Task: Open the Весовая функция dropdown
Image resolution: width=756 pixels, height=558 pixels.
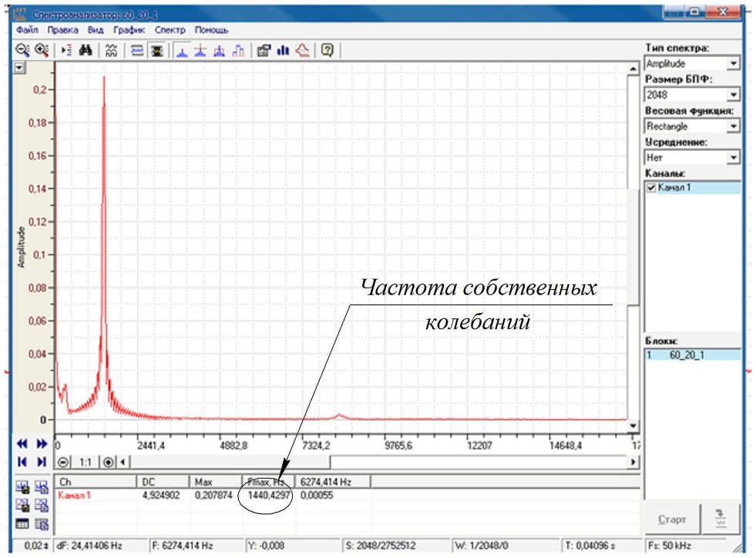Action: [x=733, y=126]
